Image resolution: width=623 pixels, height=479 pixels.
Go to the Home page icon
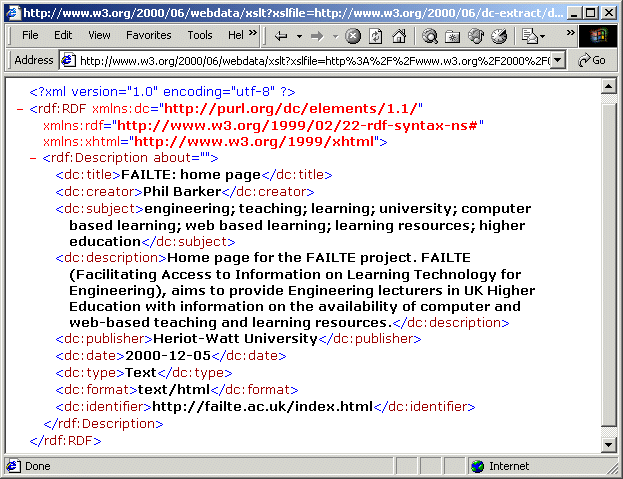399,36
